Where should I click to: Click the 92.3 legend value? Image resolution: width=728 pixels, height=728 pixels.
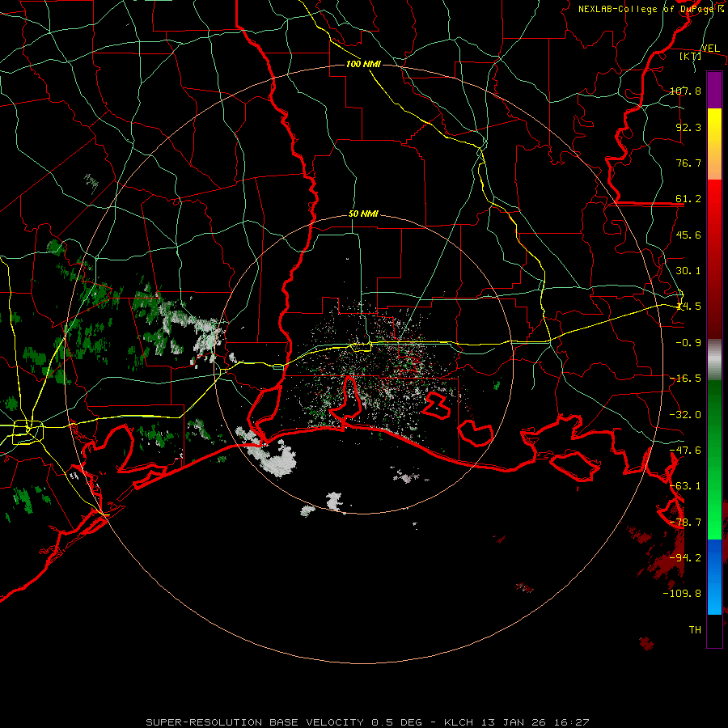point(688,127)
